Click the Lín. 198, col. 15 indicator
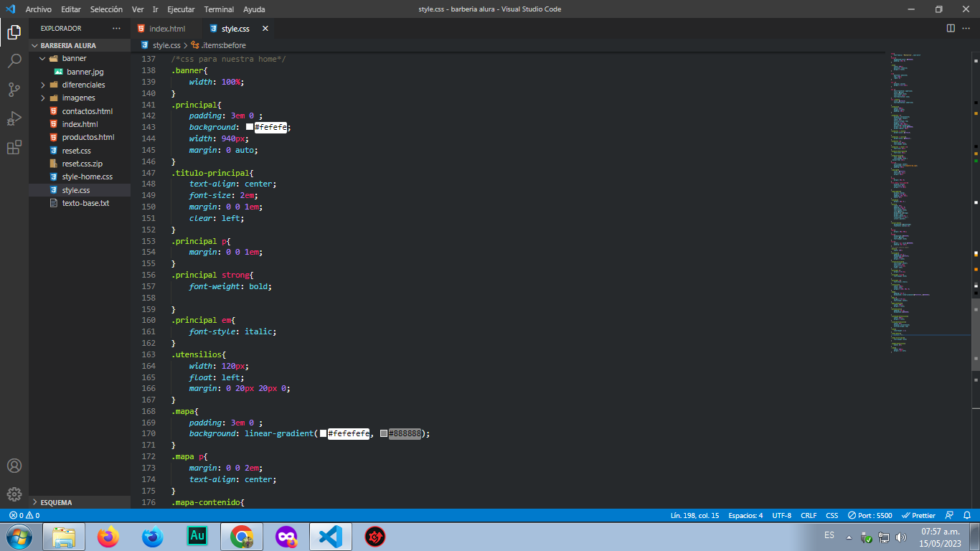980x551 pixels. pyautogui.click(x=694, y=515)
